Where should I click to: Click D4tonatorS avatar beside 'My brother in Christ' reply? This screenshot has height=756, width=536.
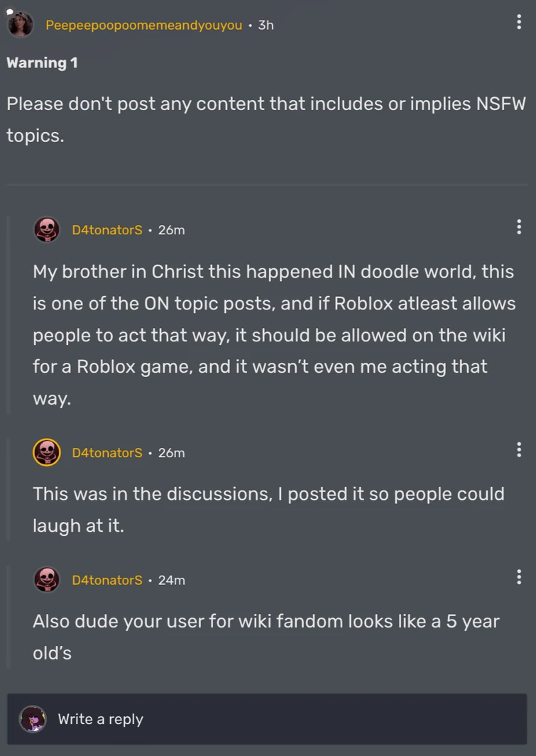47,230
